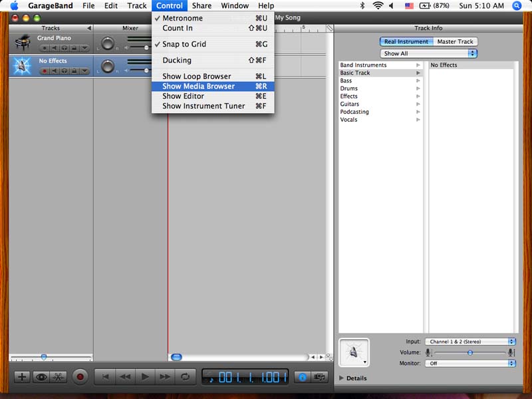Toggle the cycle region loop button
532x399 pixels.
point(186,376)
